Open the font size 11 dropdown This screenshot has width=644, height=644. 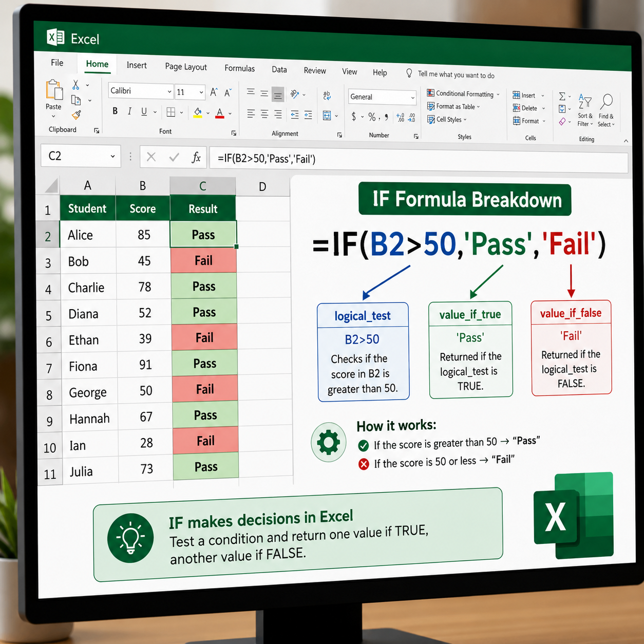pos(201,93)
